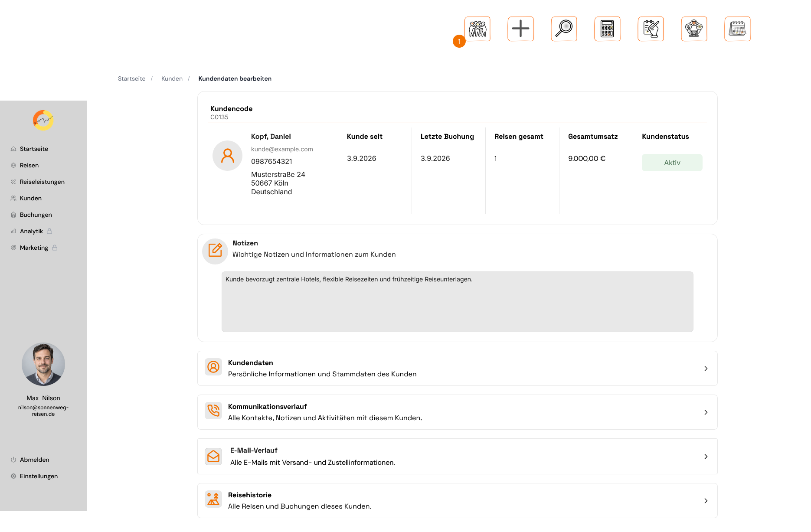The image size is (811, 532).
Task: Expand the Kommunikationsverlauf section chevron
Action: [x=706, y=412]
